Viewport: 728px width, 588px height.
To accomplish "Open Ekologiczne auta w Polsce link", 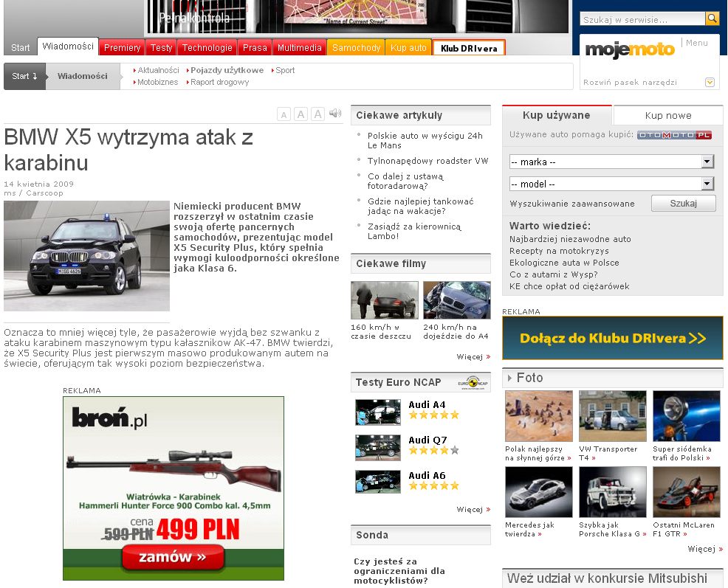I will pos(564,263).
